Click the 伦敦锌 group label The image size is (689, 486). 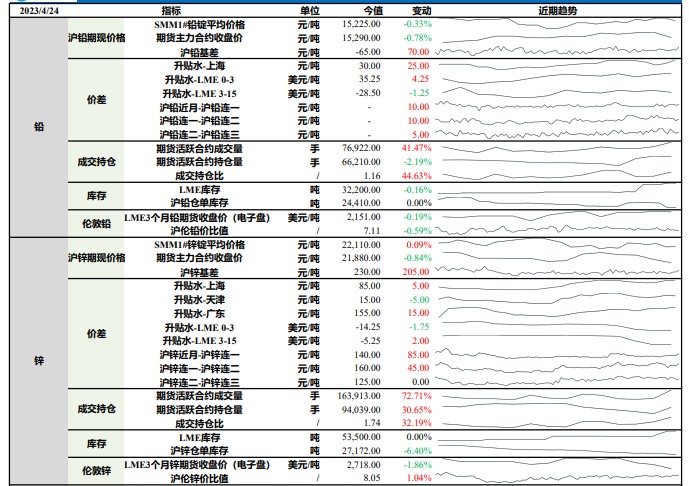point(97,471)
